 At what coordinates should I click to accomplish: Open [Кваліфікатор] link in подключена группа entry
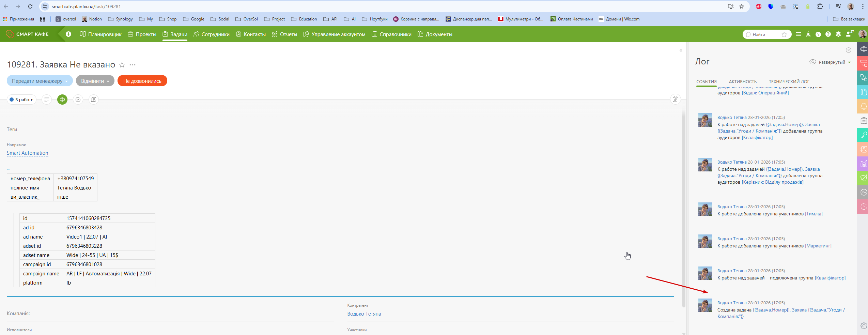pyautogui.click(x=830, y=278)
